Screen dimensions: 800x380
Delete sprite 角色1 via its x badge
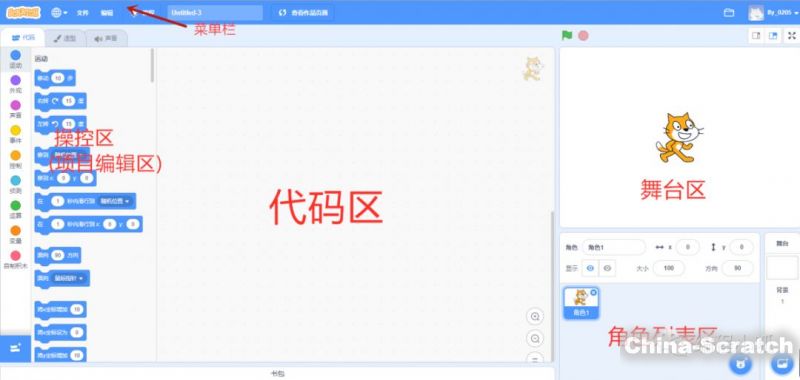pos(593,292)
